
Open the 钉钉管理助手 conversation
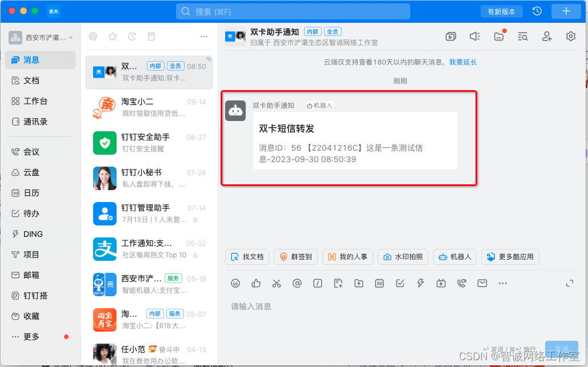(x=149, y=213)
